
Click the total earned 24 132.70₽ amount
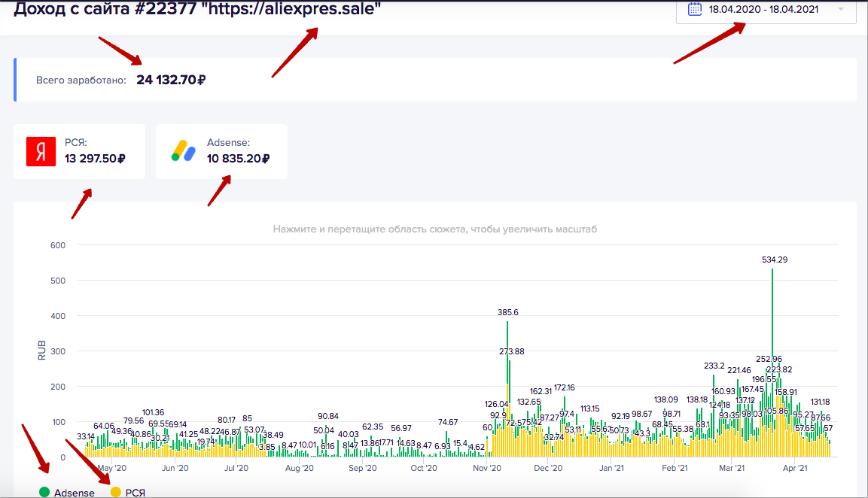[171, 80]
